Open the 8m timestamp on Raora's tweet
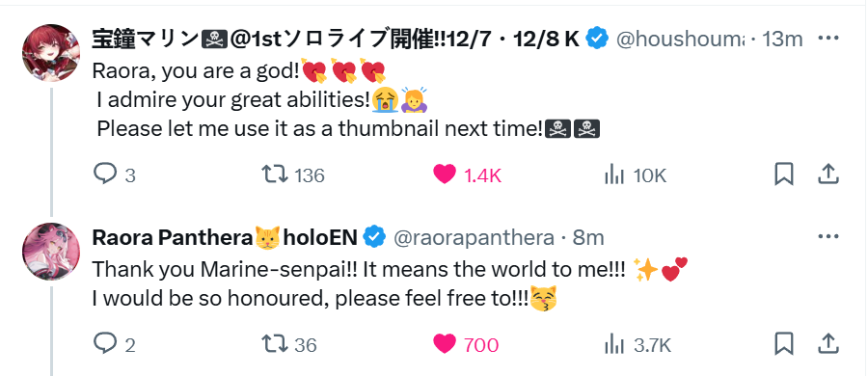Screen dimensions: 868x376 point(588,237)
